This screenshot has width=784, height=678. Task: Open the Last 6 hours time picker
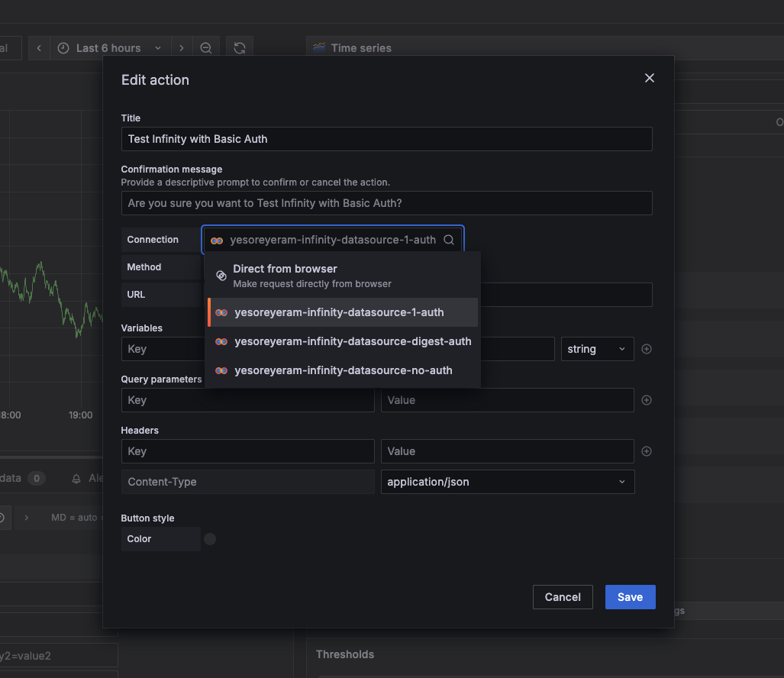pyautogui.click(x=110, y=48)
